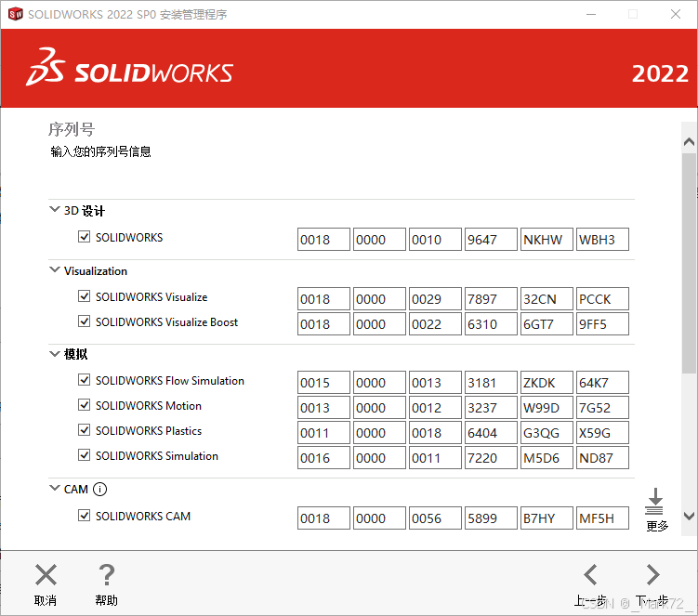Click Visualize serial field PCCK
The width and height of the screenshot is (698, 616).
[602, 298]
